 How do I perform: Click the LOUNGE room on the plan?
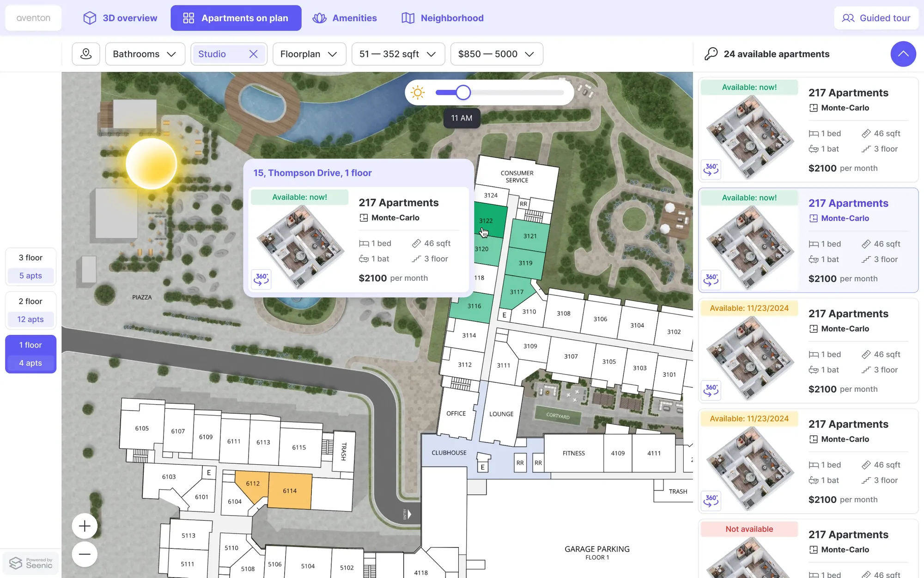tap(501, 414)
